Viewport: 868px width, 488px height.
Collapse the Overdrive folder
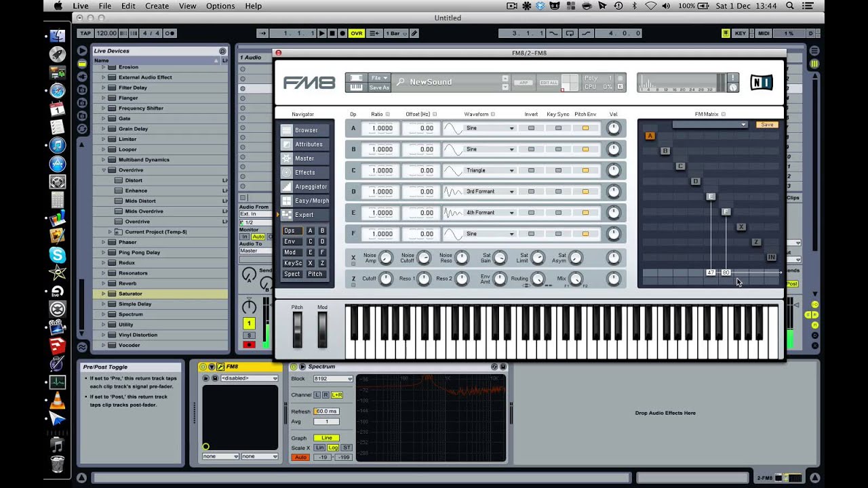(x=104, y=170)
